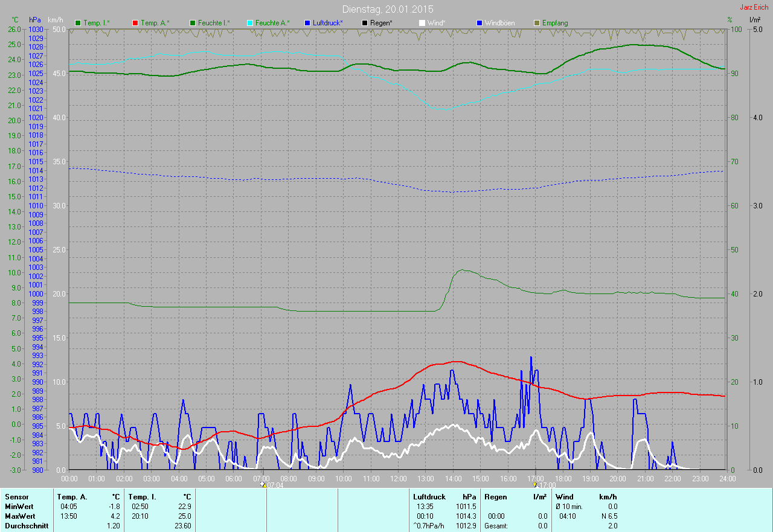Click the hPa axis unit label
The image size is (773, 532).
pyautogui.click(x=35, y=20)
